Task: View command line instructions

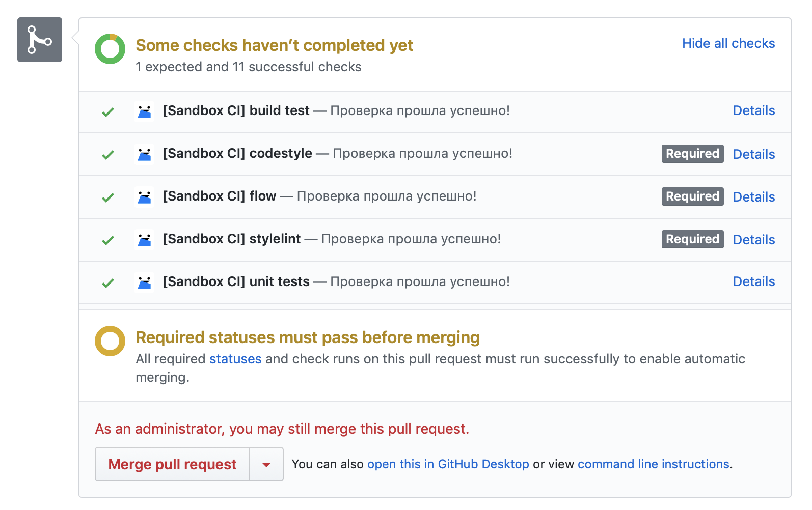Action: [x=654, y=464]
